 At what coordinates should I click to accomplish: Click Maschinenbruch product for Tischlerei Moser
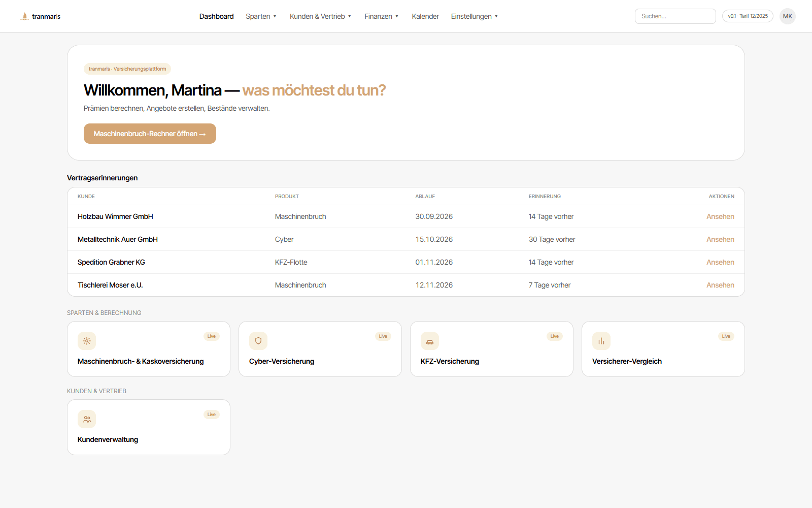pyautogui.click(x=300, y=285)
